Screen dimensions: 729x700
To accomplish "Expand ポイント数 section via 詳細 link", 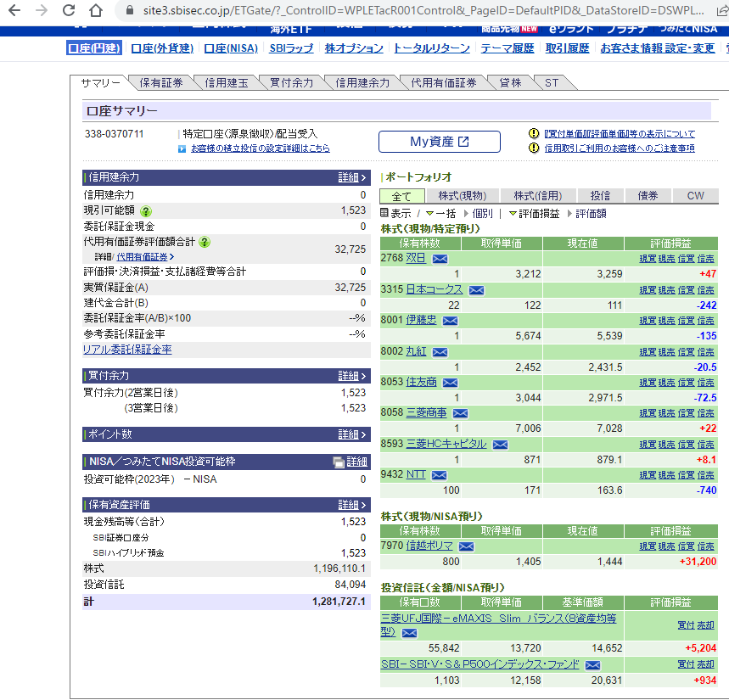I will [352, 434].
